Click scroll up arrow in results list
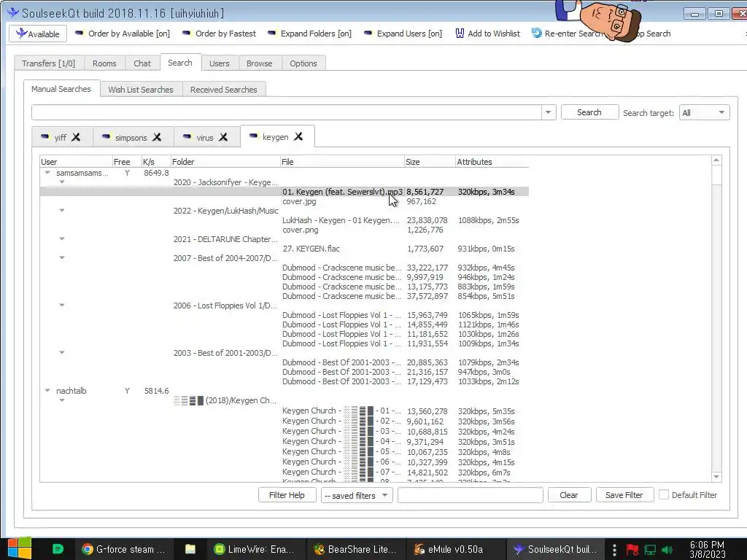 716,160
